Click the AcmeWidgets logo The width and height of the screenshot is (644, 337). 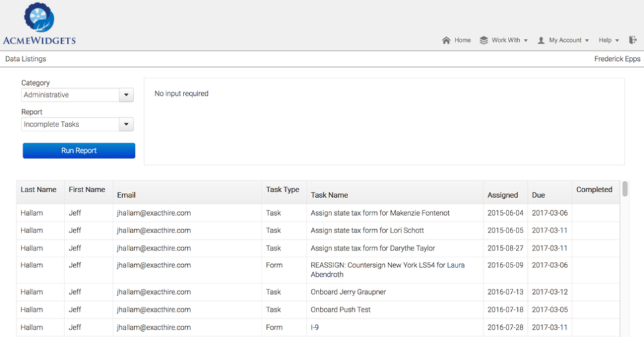[x=39, y=24]
